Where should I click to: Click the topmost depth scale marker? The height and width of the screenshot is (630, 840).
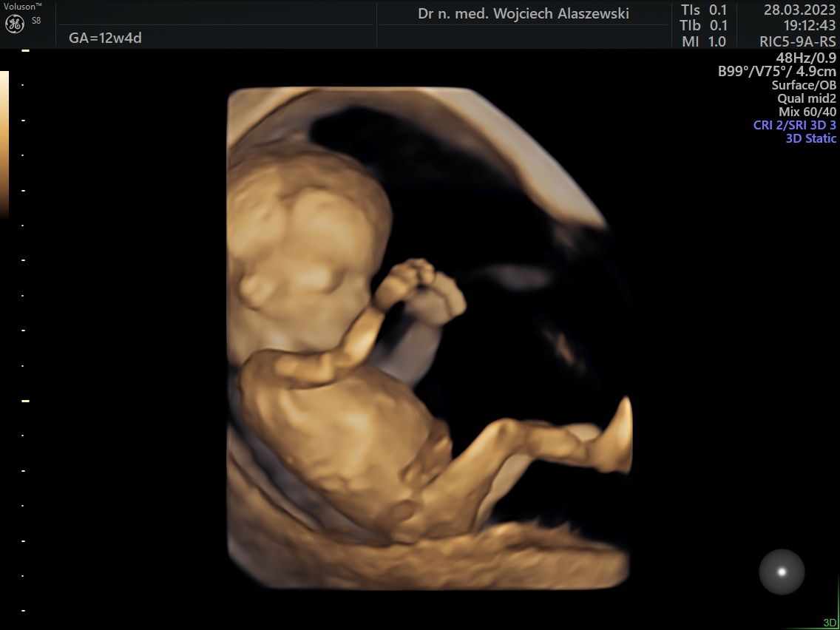pos(25,51)
